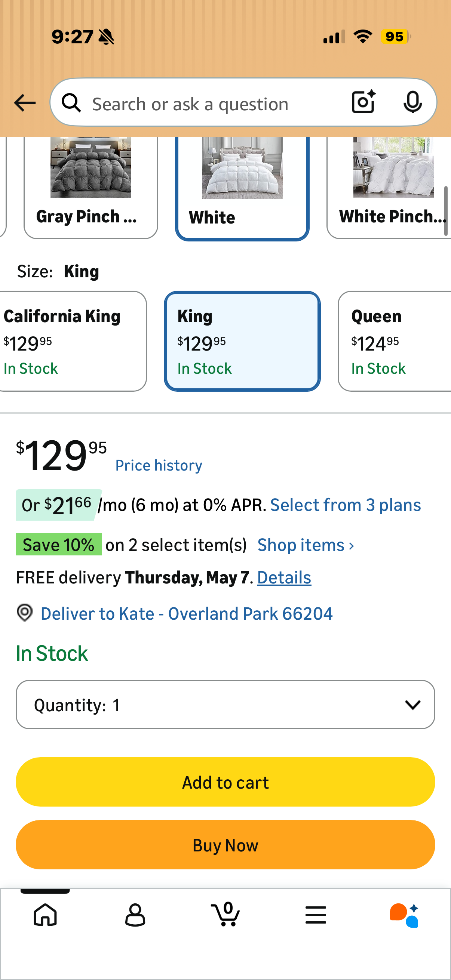Open the hamburger menu
This screenshot has width=451, height=980.
(x=316, y=915)
